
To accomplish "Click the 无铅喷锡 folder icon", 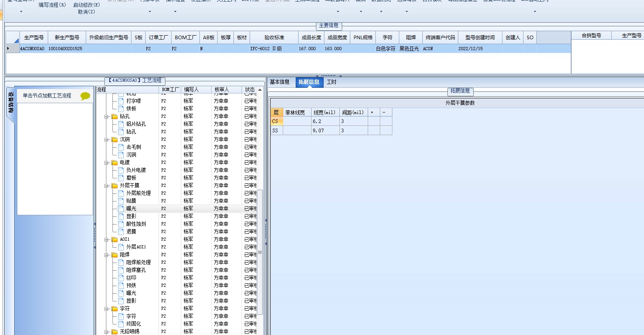I will (114, 332).
